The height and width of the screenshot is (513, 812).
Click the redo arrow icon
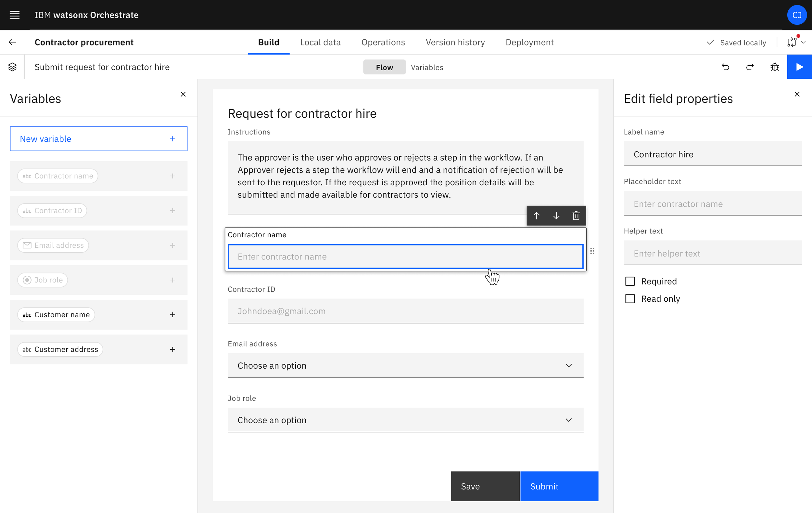coord(750,67)
